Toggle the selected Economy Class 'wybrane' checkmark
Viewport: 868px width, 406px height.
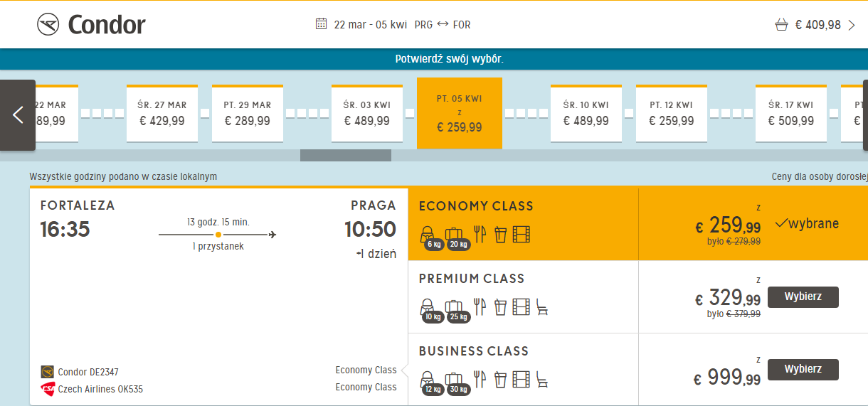pos(807,224)
